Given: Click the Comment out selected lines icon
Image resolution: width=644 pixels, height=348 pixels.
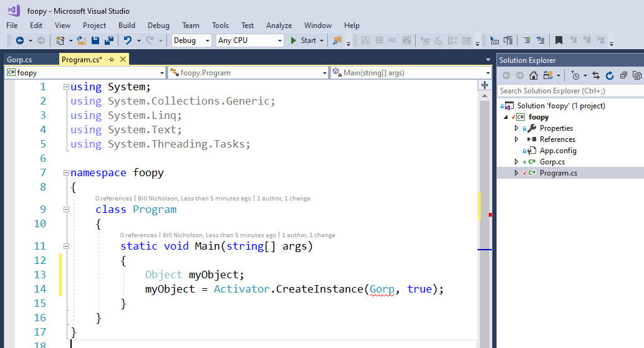Looking at the screenshot, I should [527, 40].
